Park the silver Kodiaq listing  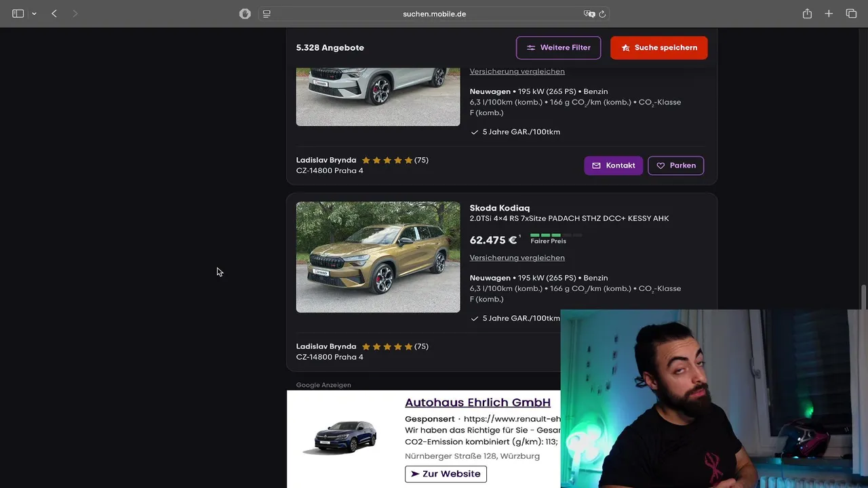point(675,165)
